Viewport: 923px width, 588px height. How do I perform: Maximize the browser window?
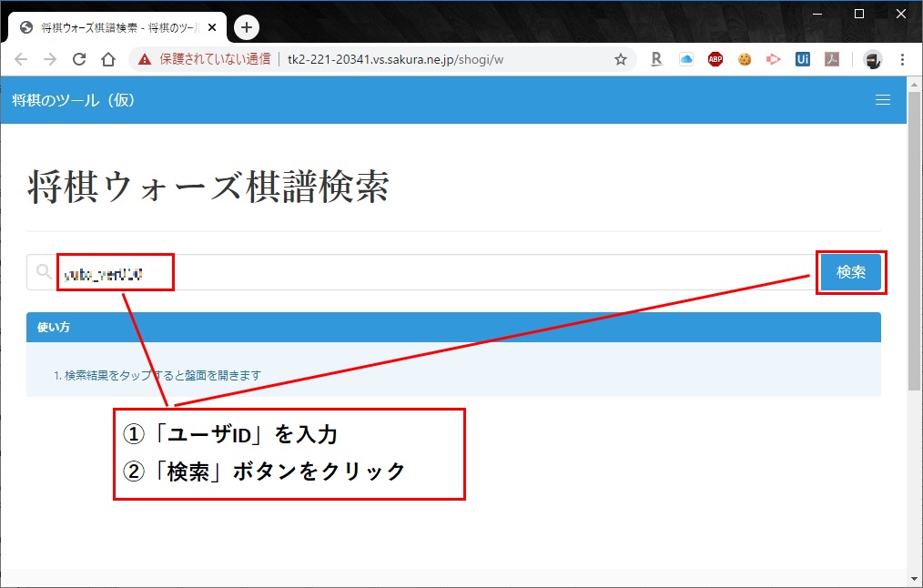(x=859, y=15)
